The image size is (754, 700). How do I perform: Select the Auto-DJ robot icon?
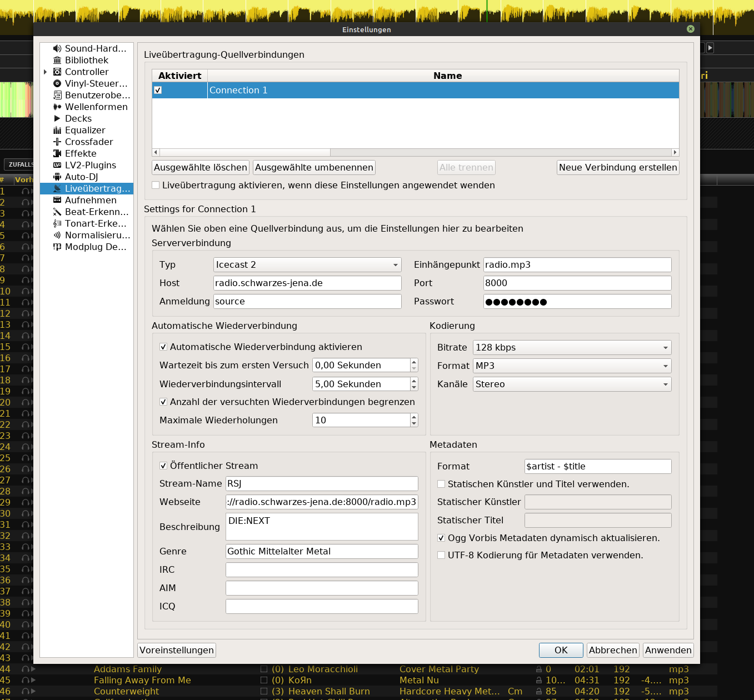(57, 177)
